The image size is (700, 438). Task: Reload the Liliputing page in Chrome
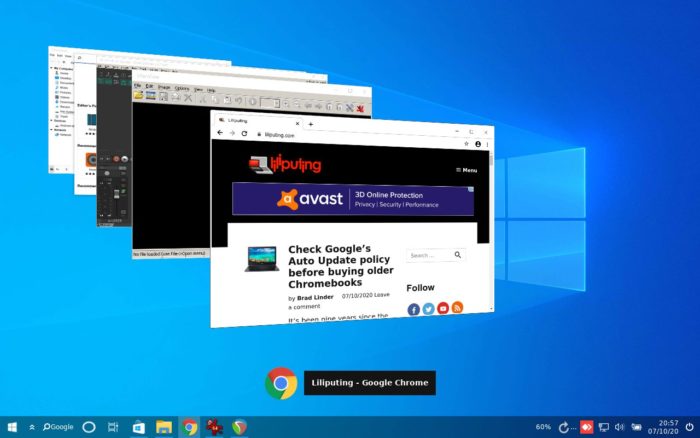click(x=244, y=133)
